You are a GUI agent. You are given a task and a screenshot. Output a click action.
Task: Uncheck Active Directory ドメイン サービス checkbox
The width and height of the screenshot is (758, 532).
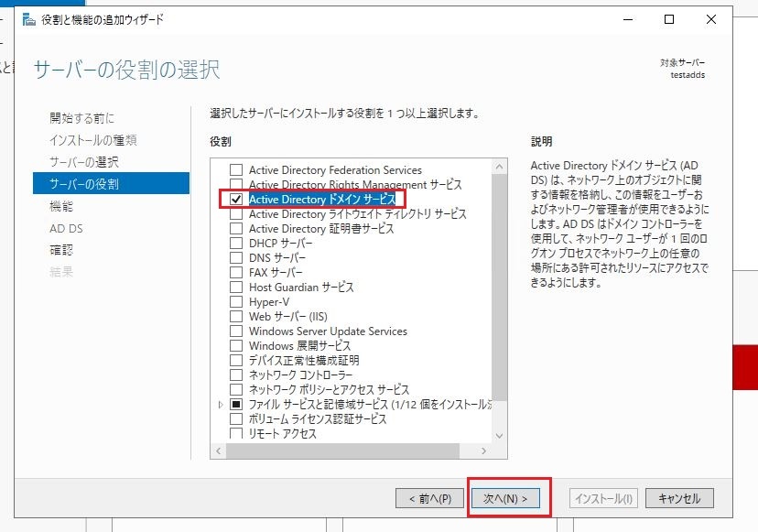click(236, 200)
